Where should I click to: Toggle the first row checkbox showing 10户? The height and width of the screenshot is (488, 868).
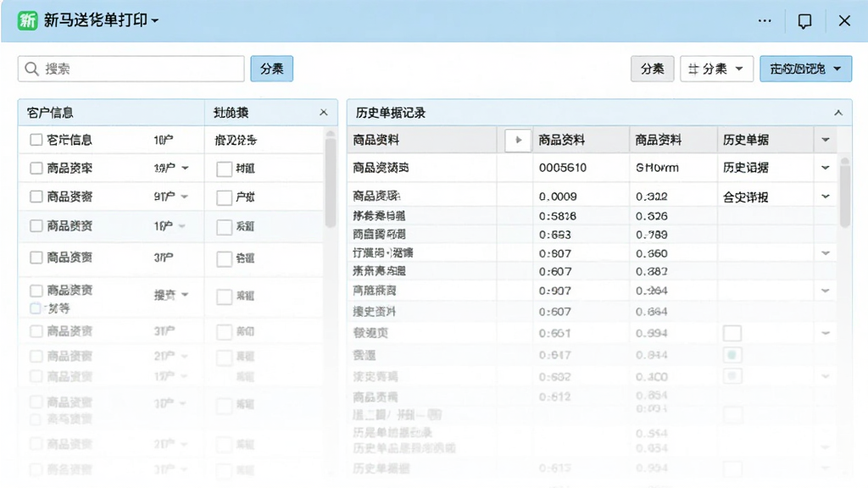36,140
